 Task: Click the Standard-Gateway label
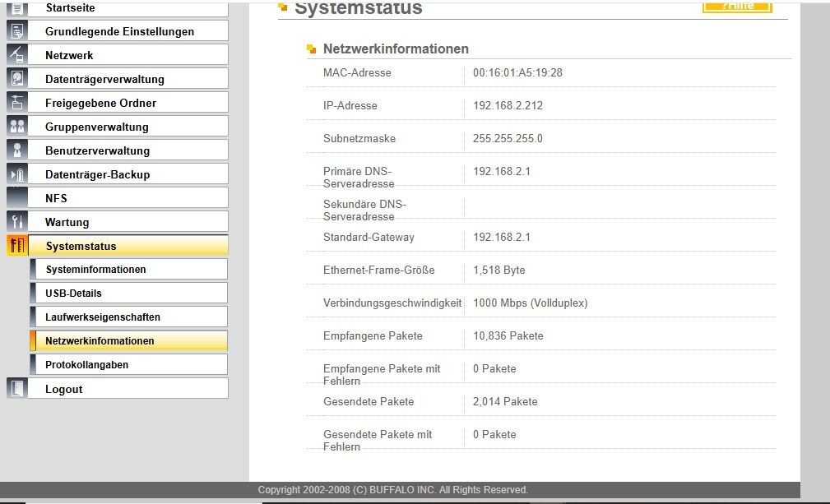point(369,237)
